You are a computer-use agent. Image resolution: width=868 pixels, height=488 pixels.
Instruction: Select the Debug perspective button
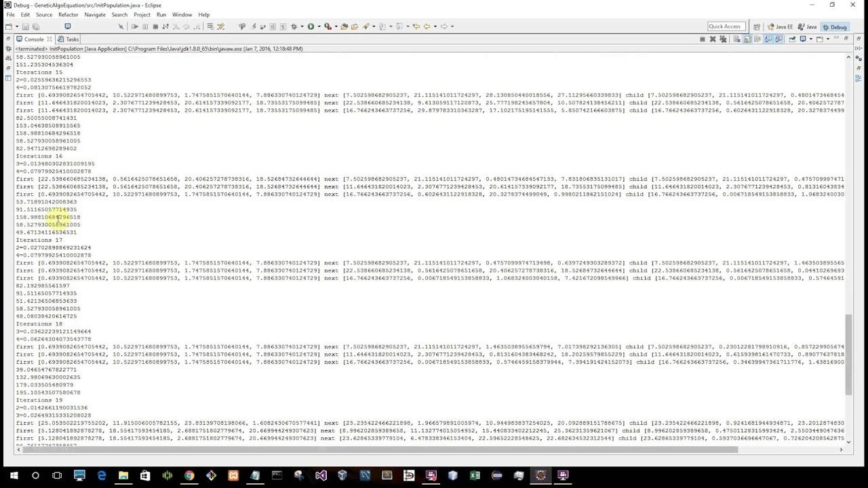click(x=835, y=27)
